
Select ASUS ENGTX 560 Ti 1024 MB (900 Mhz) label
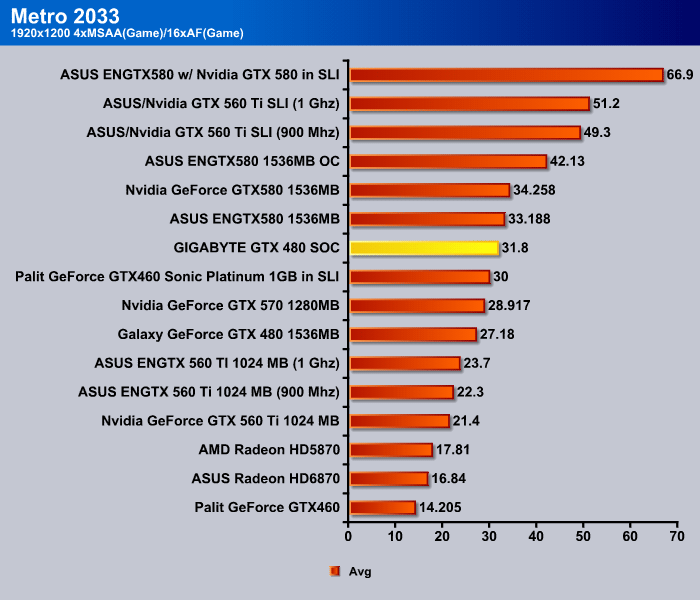[x=209, y=392]
